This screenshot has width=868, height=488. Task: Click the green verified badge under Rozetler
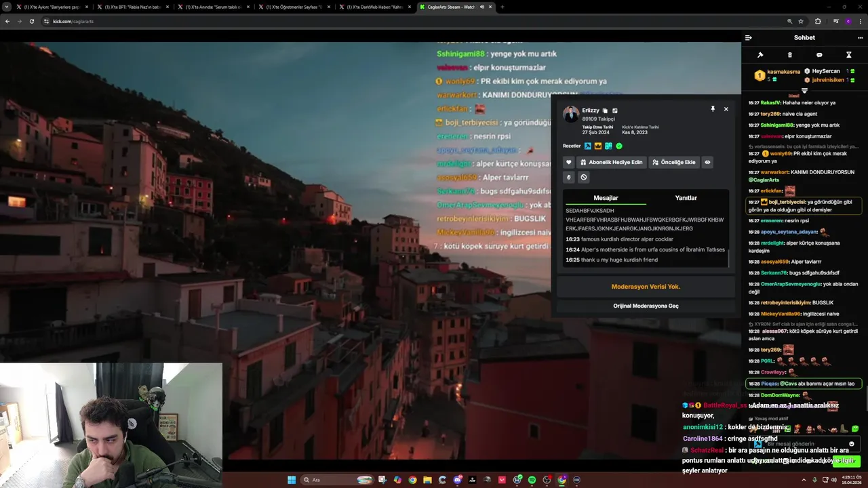coord(619,146)
